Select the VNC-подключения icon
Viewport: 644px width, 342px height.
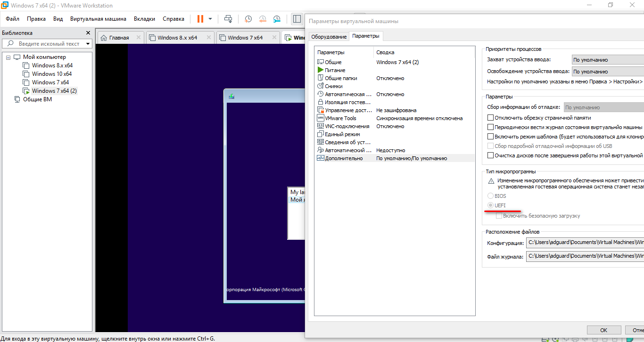click(321, 126)
